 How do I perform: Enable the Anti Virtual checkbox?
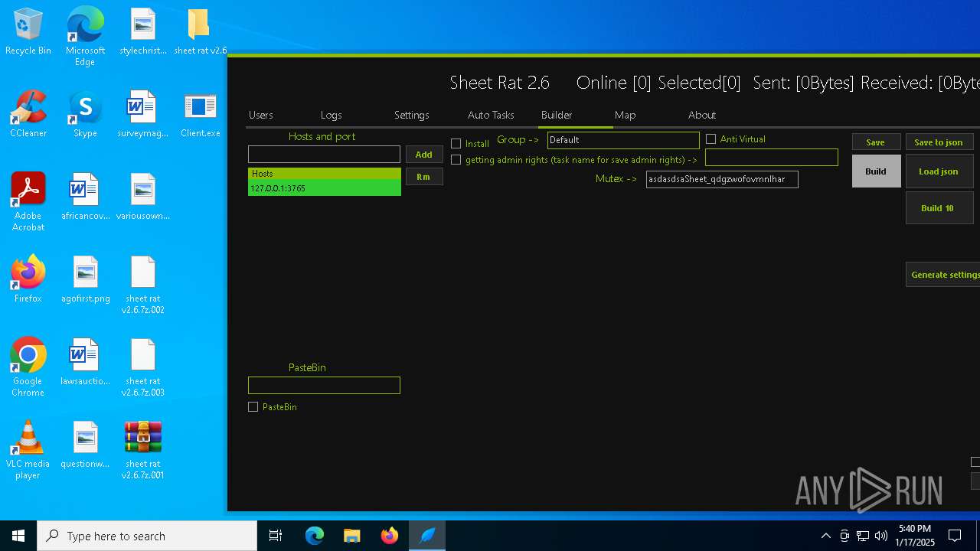[711, 139]
